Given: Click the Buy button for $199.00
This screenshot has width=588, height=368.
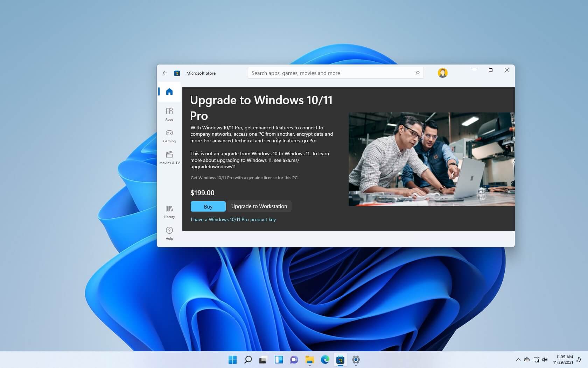Looking at the screenshot, I should coord(208,206).
